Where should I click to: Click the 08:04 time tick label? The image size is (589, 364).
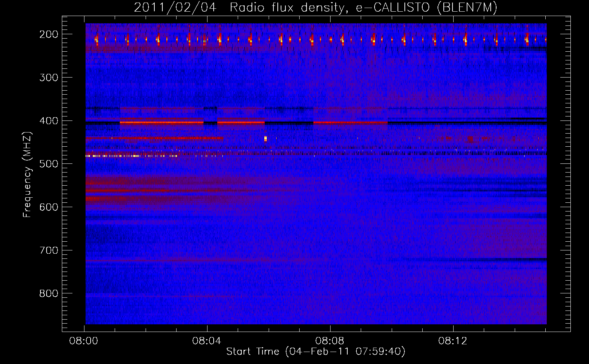207,341
